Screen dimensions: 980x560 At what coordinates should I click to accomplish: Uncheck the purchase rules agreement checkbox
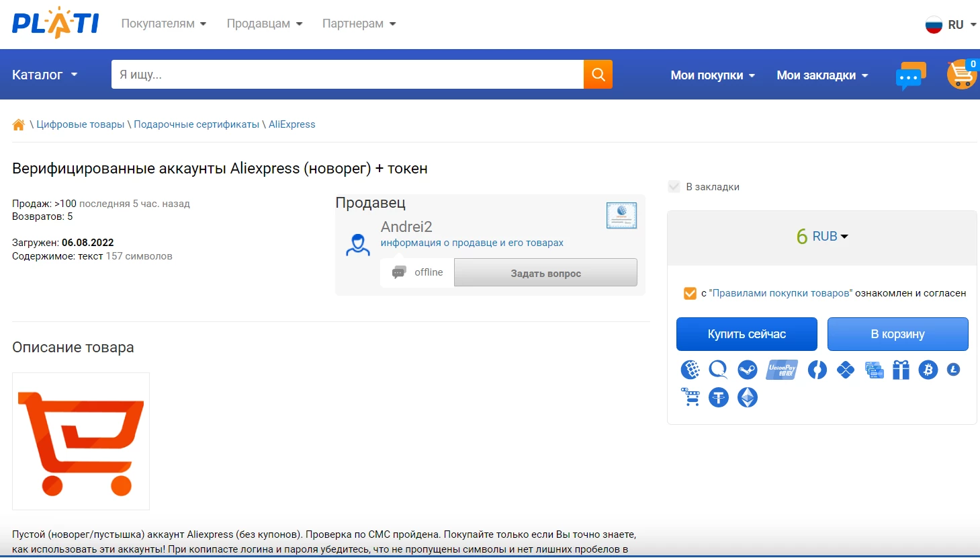point(690,293)
